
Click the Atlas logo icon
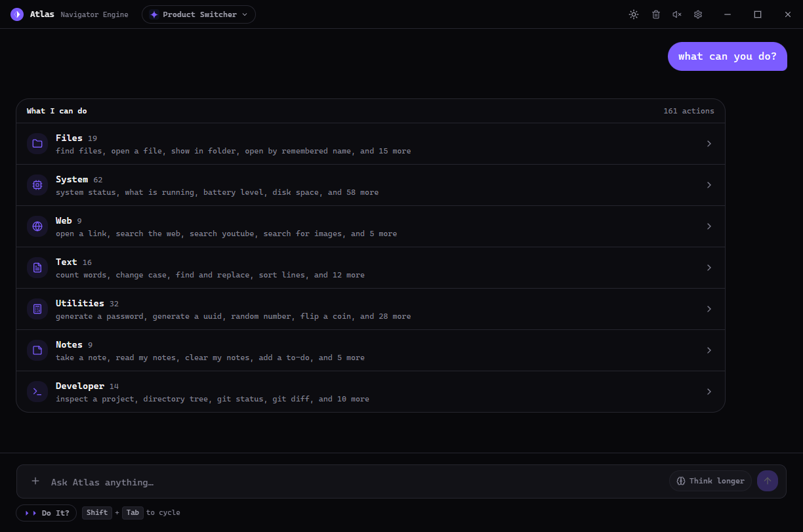17,14
